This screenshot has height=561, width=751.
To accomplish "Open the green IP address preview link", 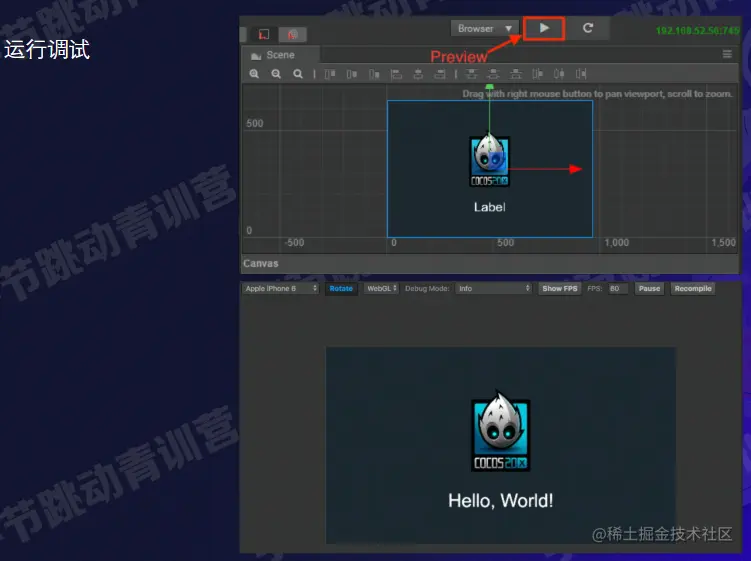I will [697, 31].
